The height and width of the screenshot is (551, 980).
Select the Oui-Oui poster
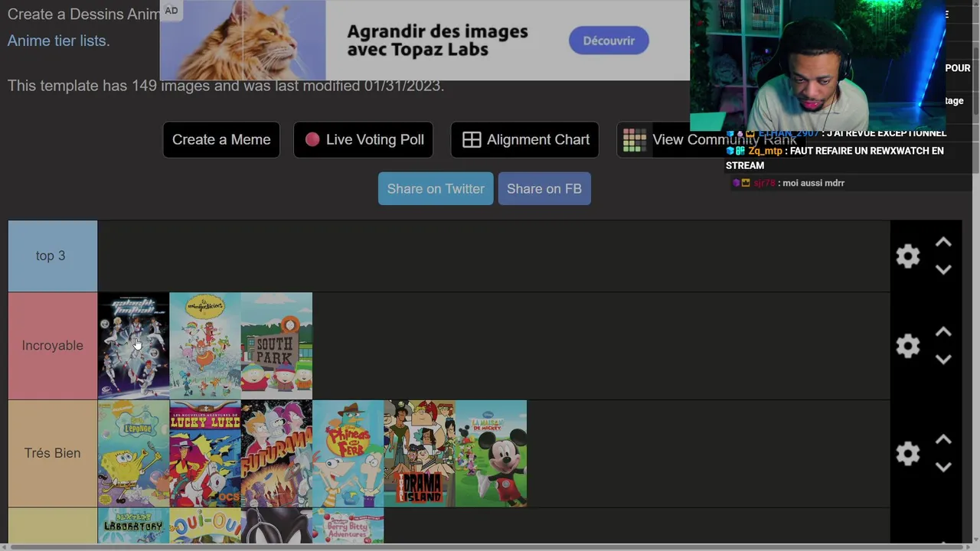point(205,526)
